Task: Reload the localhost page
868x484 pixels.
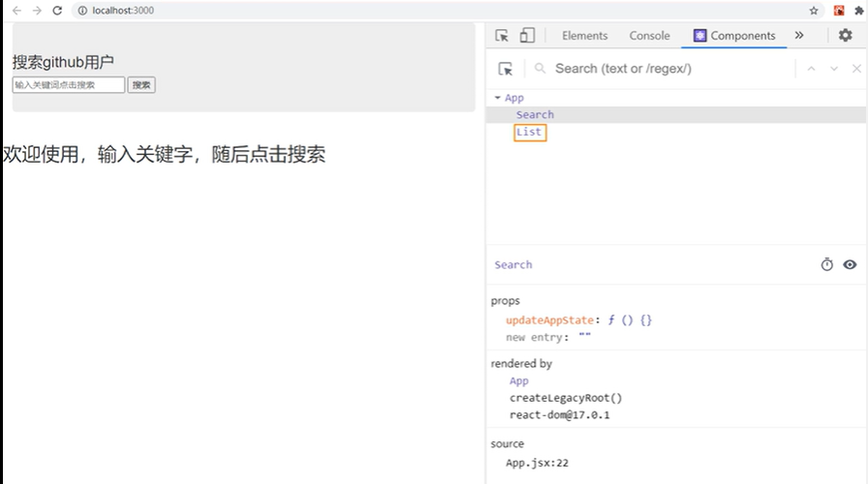Action: [x=57, y=11]
